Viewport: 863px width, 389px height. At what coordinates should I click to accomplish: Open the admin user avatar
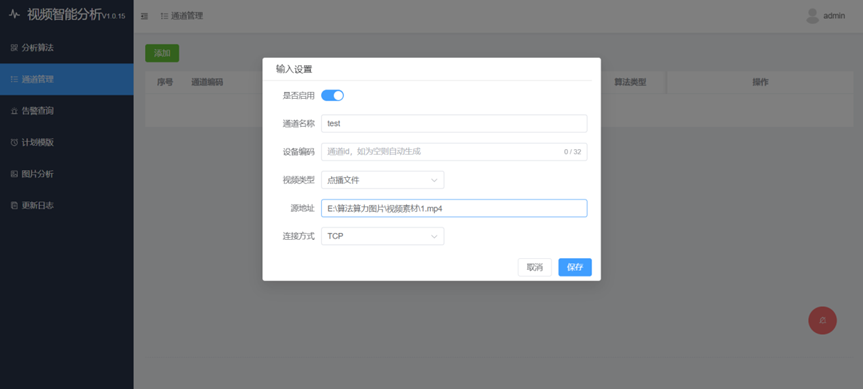coord(812,16)
